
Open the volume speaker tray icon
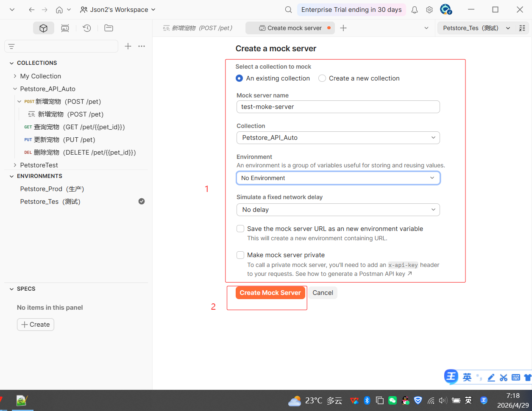(x=443, y=400)
